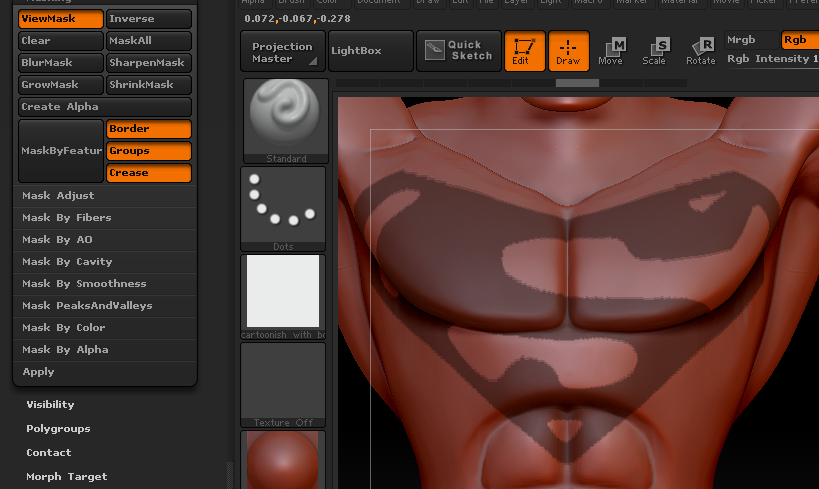Screen dimensions: 819x489
Task: Open the Marker menu
Action: (x=632, y=3)
